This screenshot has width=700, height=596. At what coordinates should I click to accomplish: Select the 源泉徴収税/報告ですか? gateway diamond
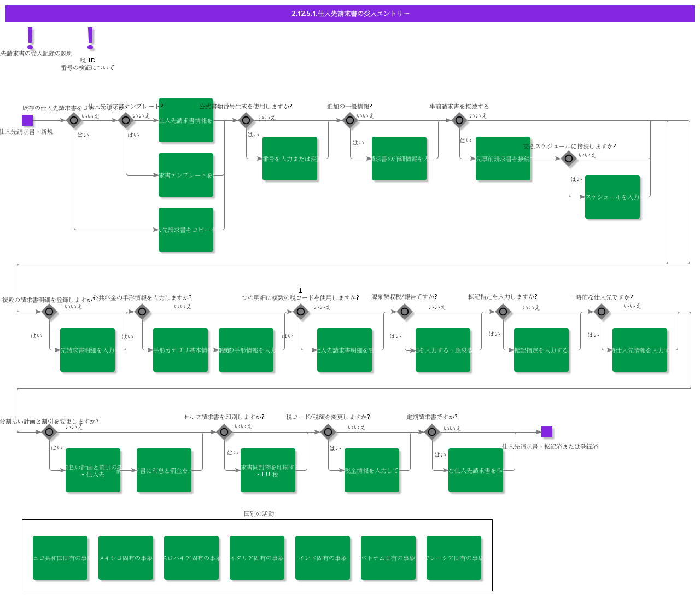click(x=405, y=312)
